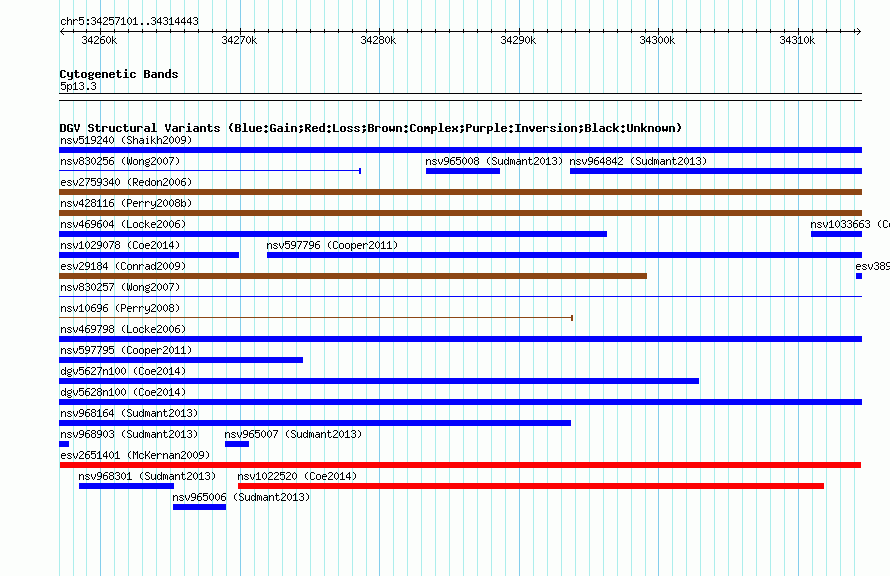Click the dgv5628n100 (Coe2014) blue bar
Viewport: 890px width, 576px height.
460,402
